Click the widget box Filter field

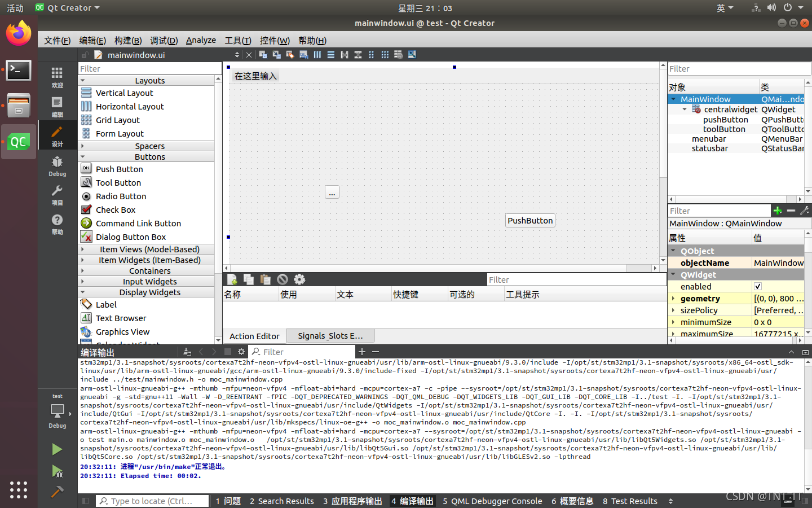(x=149, y=69)
